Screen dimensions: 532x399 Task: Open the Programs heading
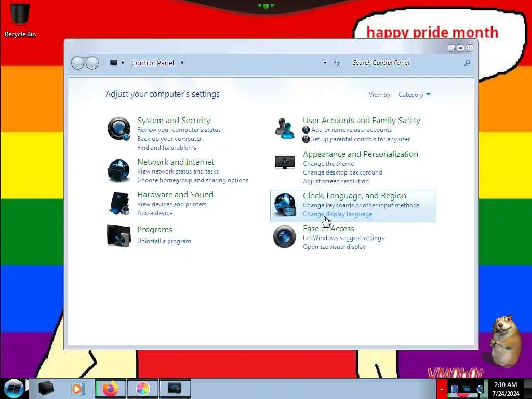[x=155, y=230]
